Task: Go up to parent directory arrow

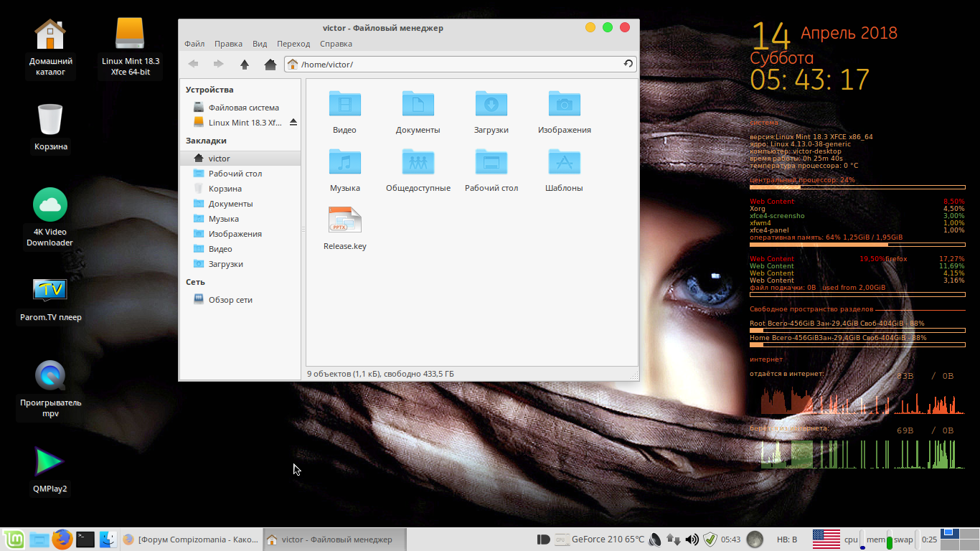Action: pyautogui.click(x=245, y=65)
